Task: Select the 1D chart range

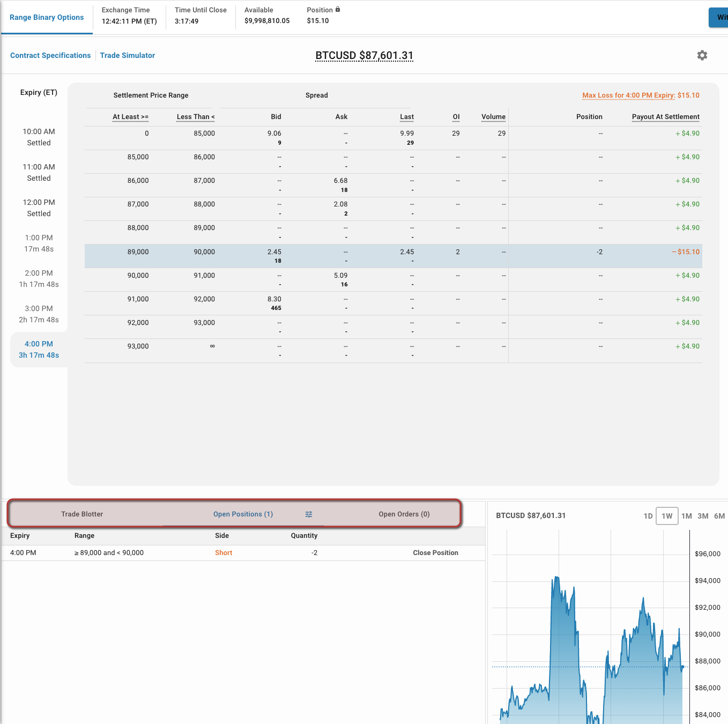Action: 648,516
